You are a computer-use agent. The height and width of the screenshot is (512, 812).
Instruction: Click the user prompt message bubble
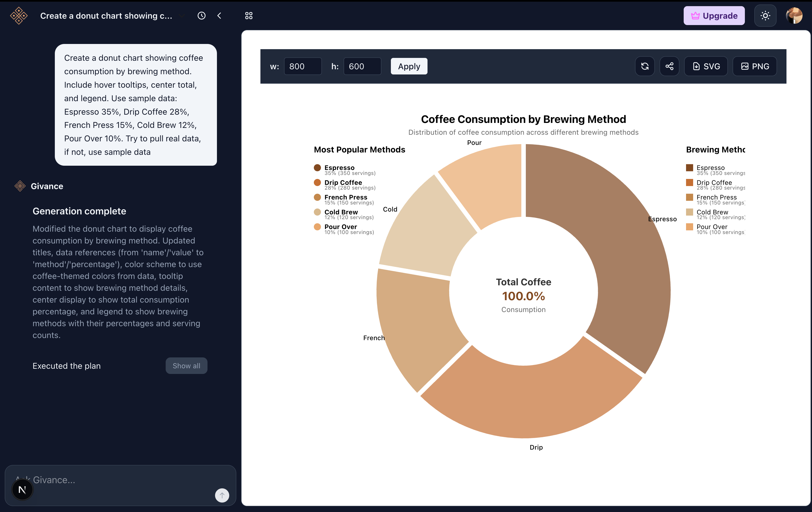(136, 104)
